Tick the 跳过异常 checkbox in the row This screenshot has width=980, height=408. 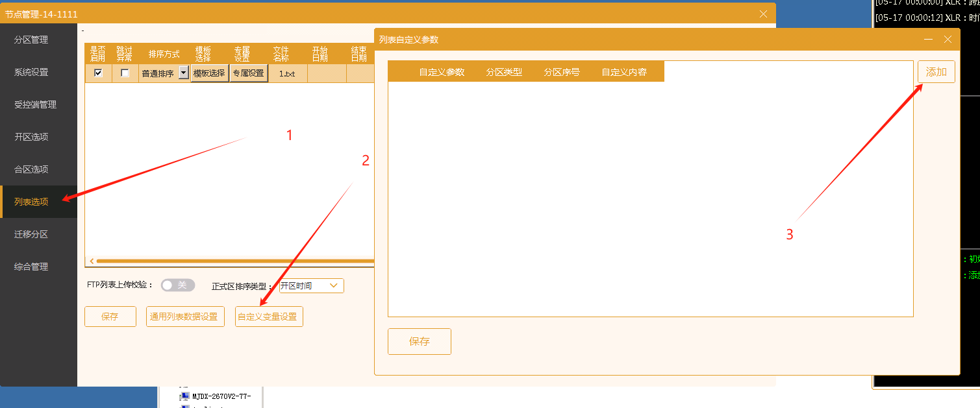pyautogui.click(x=125, y=73)
